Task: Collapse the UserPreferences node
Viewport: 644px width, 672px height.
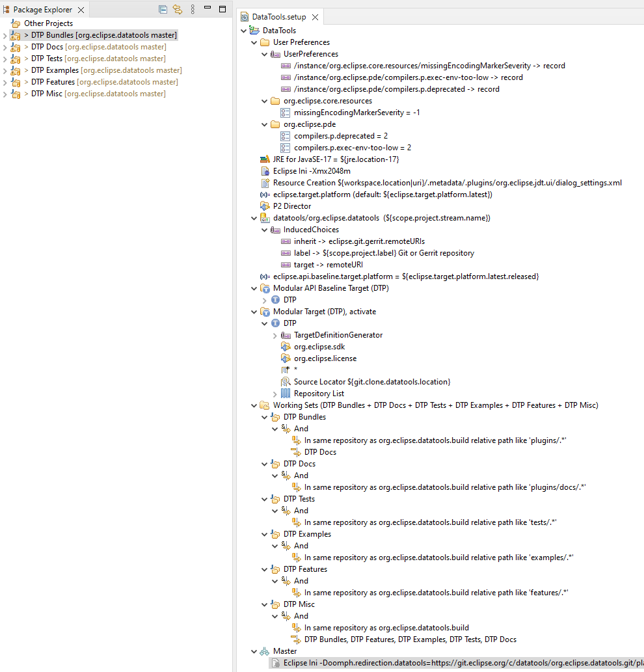Action: click(x=264, y=54)
